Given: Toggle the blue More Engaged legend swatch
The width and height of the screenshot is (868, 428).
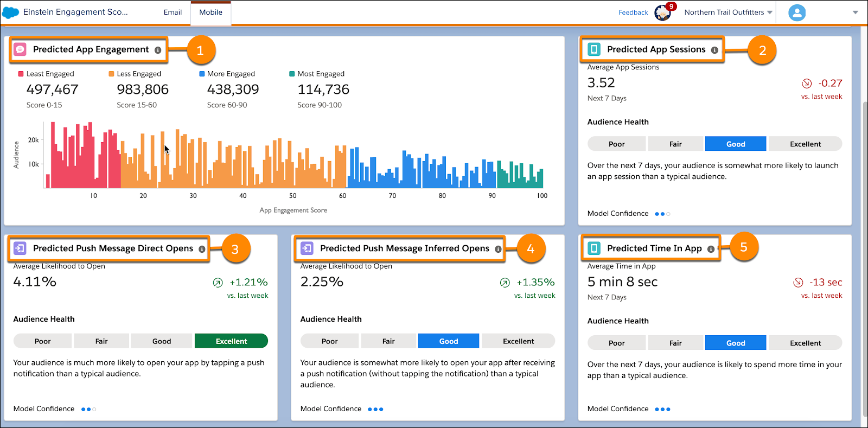Looking at the screenshot, I should [202, 74].
